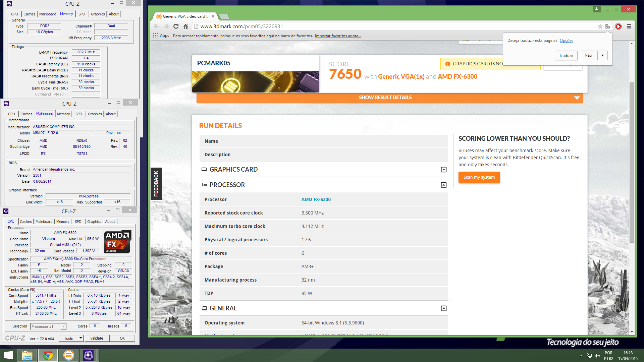Click the volume icon in system tray
Image resolution: width=644 pixels, height=362 pixels.
597,356
